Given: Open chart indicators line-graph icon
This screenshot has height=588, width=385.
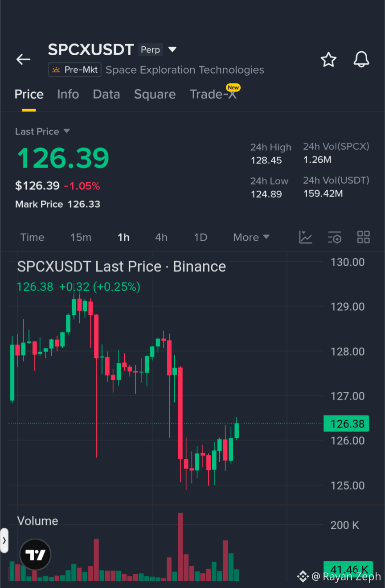Looking at the screenshot, I should click(306, 237).
